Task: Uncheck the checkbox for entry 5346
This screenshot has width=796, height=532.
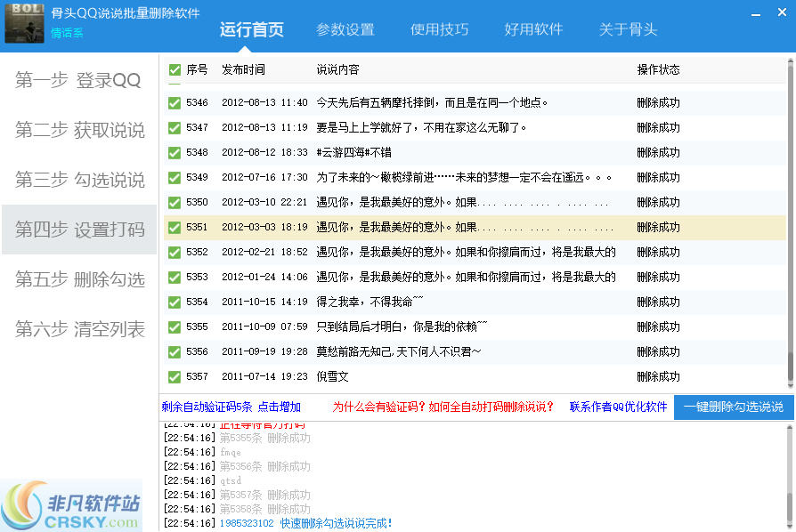Action: point(175,102)
